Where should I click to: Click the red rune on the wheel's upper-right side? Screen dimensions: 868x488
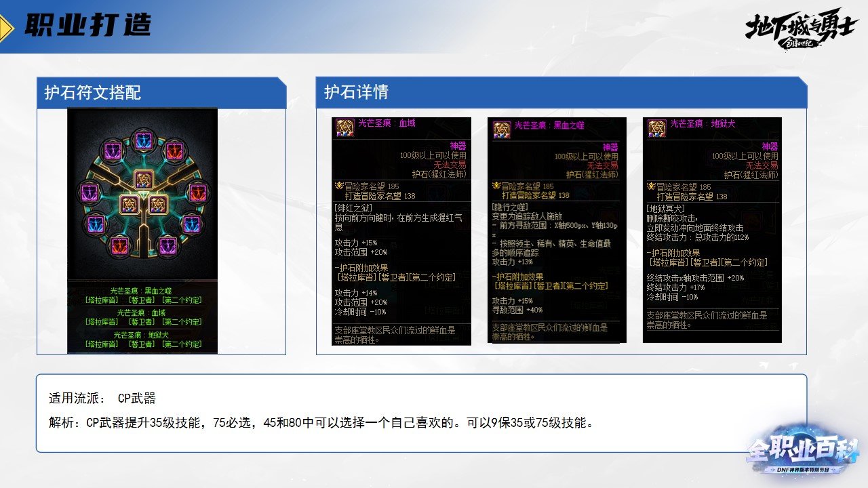(x=197, y=192)
